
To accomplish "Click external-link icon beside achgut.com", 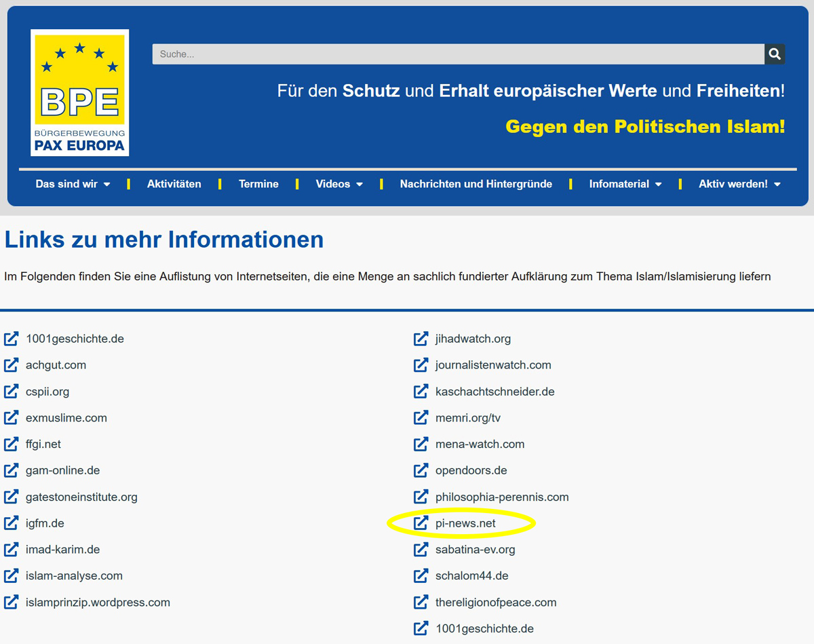I will pos(12,365).
